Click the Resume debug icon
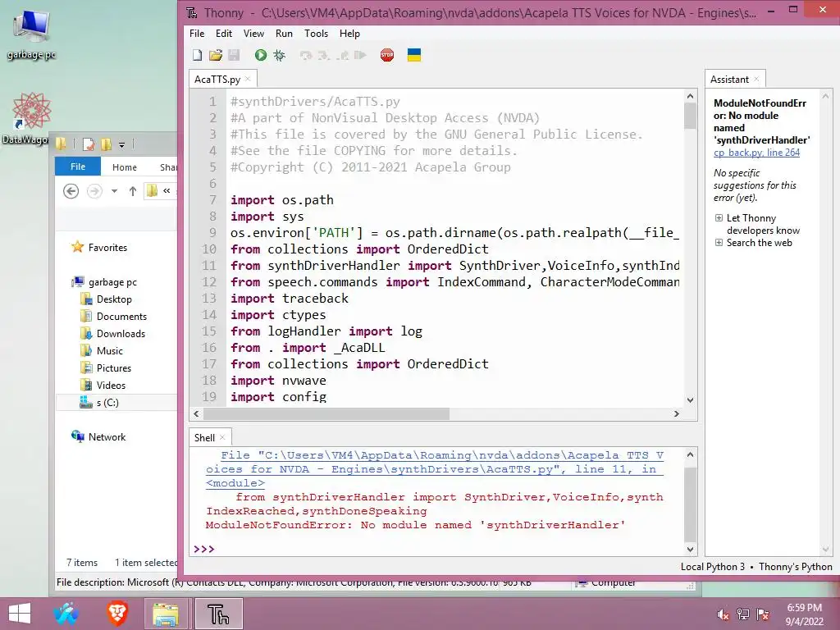 (x=360, y=55)
